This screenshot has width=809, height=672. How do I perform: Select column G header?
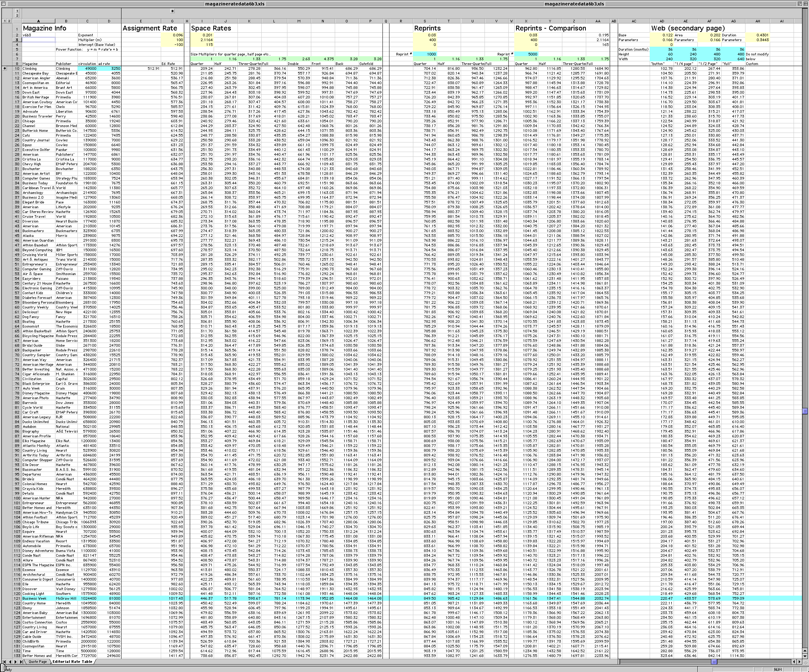pyautogui.click(x=172, y=21)
